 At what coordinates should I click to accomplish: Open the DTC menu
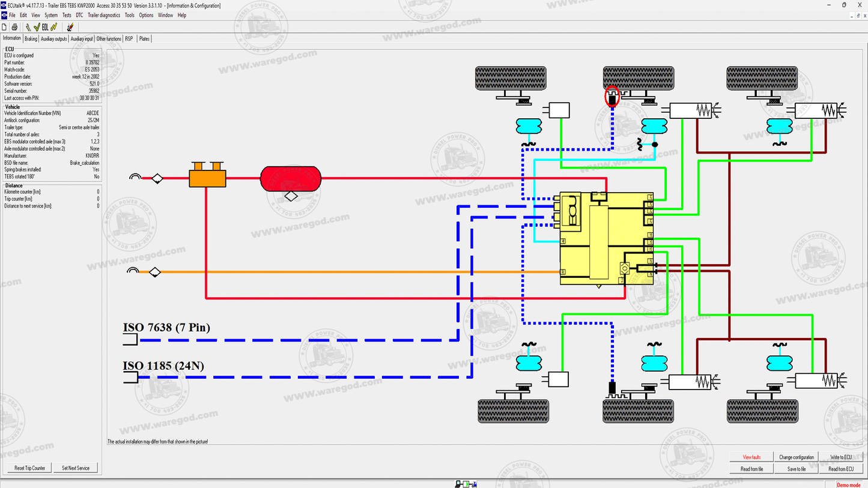[x=79, y=15]
